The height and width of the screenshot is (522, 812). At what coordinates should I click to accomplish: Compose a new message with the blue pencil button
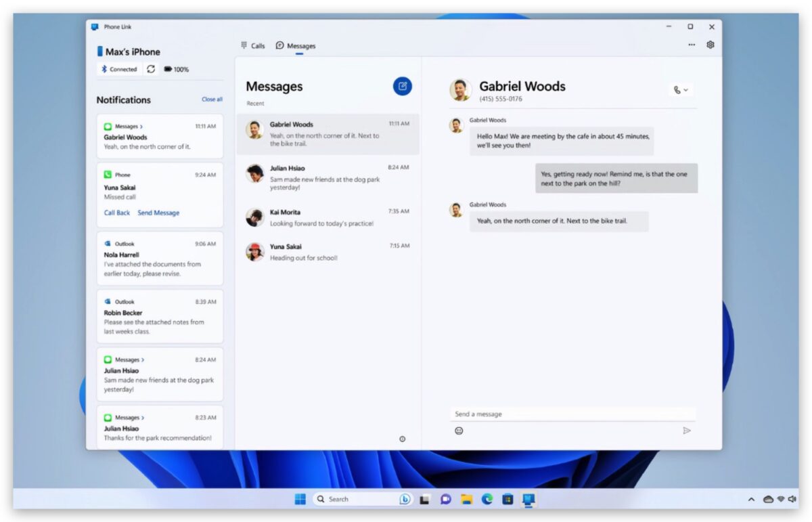coord(403,86)
